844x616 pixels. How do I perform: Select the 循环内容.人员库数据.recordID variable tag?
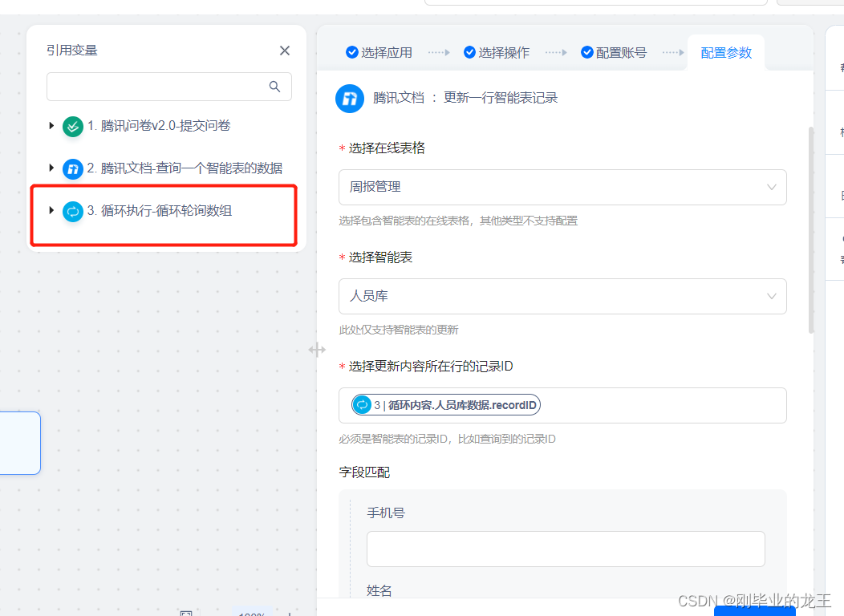click(446, 405)
